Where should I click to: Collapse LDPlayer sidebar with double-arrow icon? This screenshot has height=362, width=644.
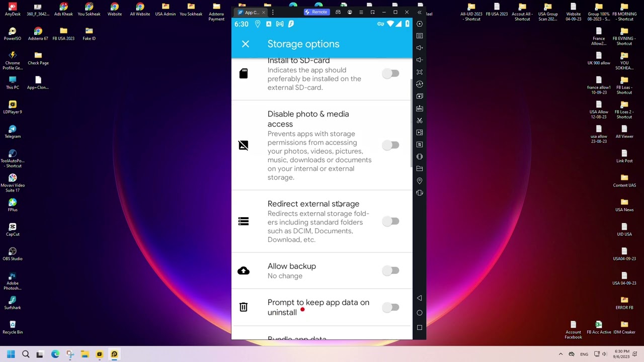click(x=420, y=12)
